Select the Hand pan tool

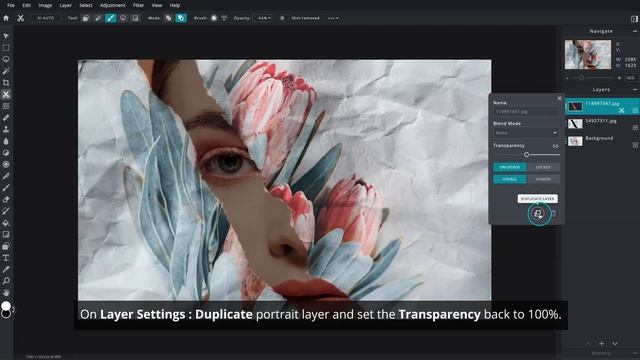pyautogui.click(x=6, y=293)
